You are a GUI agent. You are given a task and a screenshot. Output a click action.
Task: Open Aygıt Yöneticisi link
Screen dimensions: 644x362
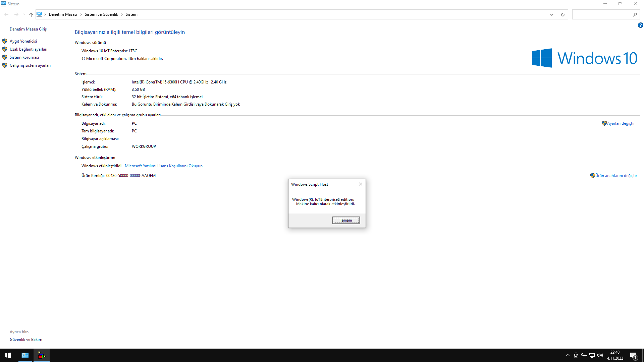[x=23, y=41]
